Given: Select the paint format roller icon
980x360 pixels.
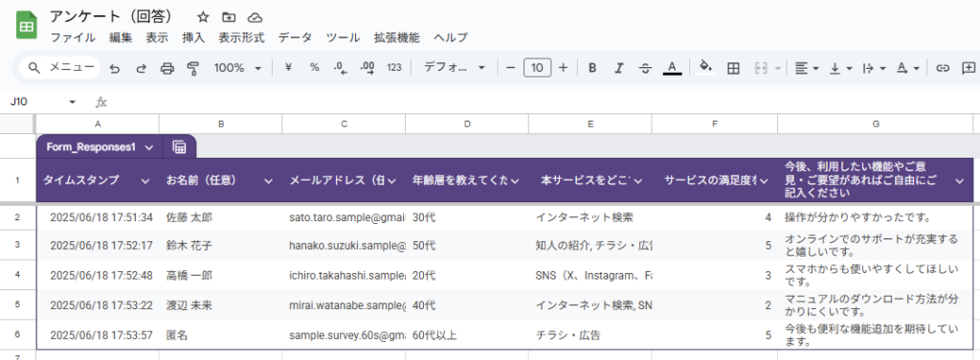Looking at the screenshot, I should click(193, 68).
